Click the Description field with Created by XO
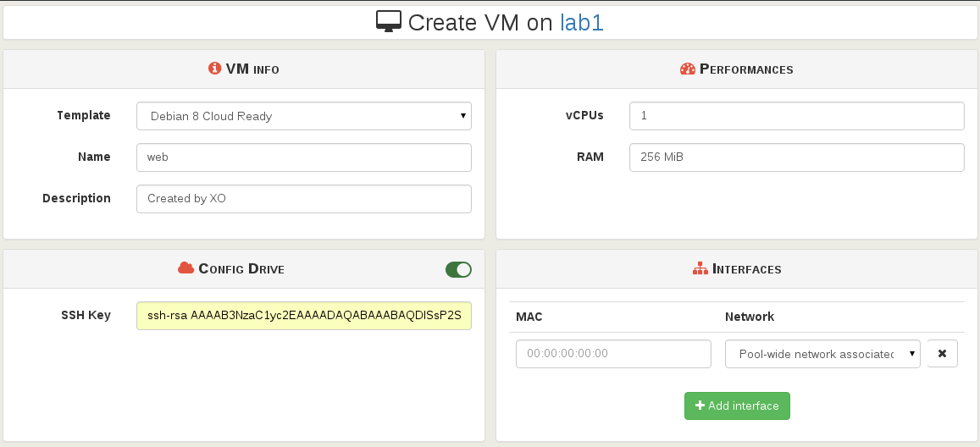The height and width of the screenshot is (447, 980). point(304,199)
